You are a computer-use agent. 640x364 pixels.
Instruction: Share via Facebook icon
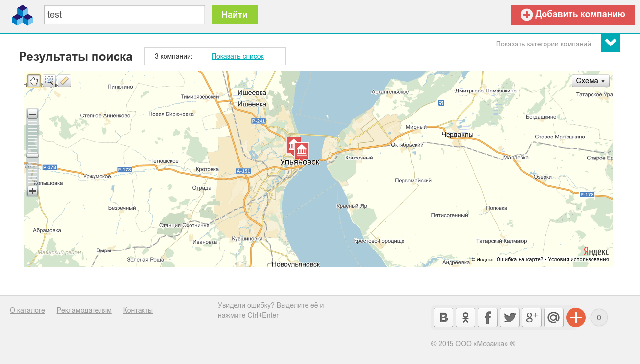488,318
